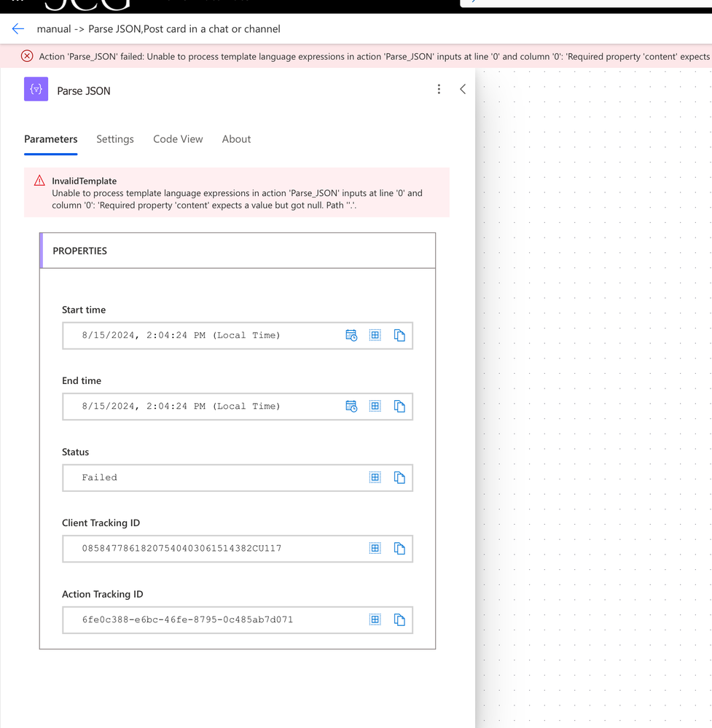Screen dimensions: 712x728
Task: Go back using the blue arrow
Action: tap(17, 29)
